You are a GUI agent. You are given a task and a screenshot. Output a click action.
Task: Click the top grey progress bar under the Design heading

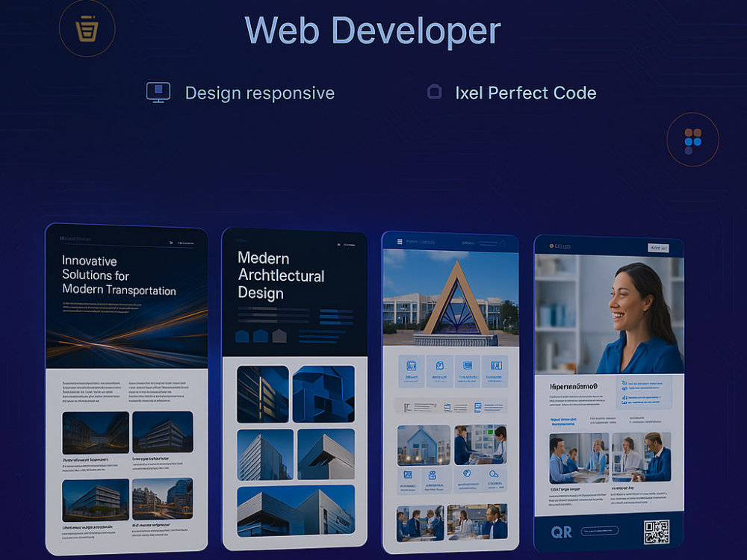pos(273,309)
